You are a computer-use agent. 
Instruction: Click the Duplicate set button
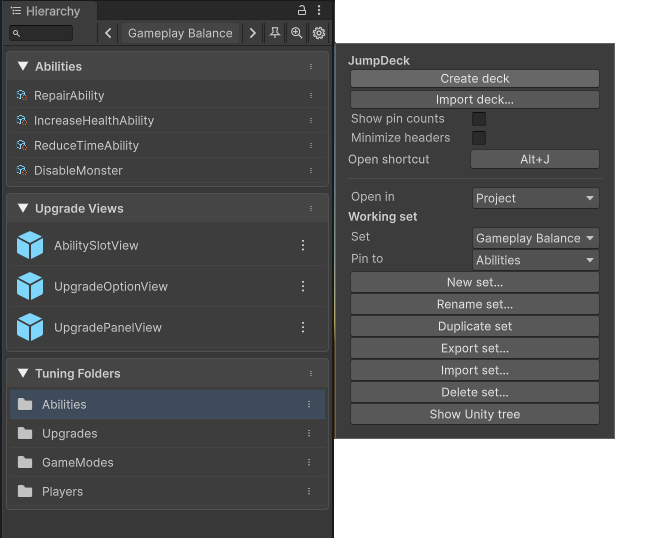coord(475,326)
